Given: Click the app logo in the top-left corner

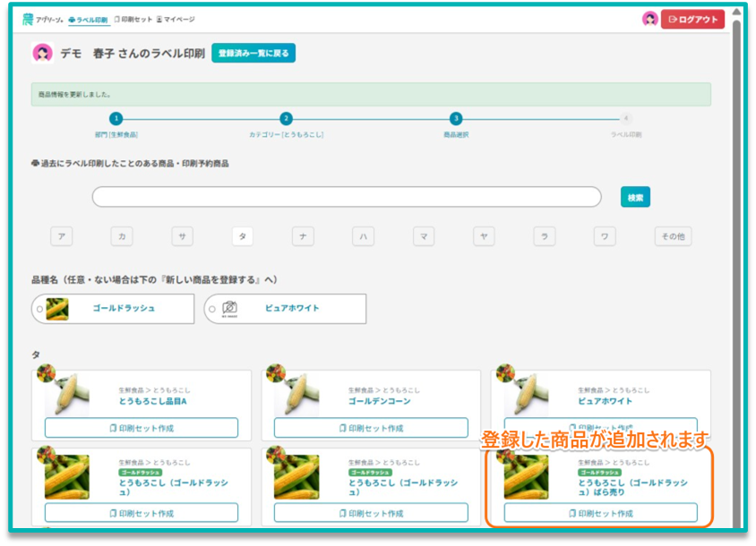Looking at the screenshot, I should 42,20.
